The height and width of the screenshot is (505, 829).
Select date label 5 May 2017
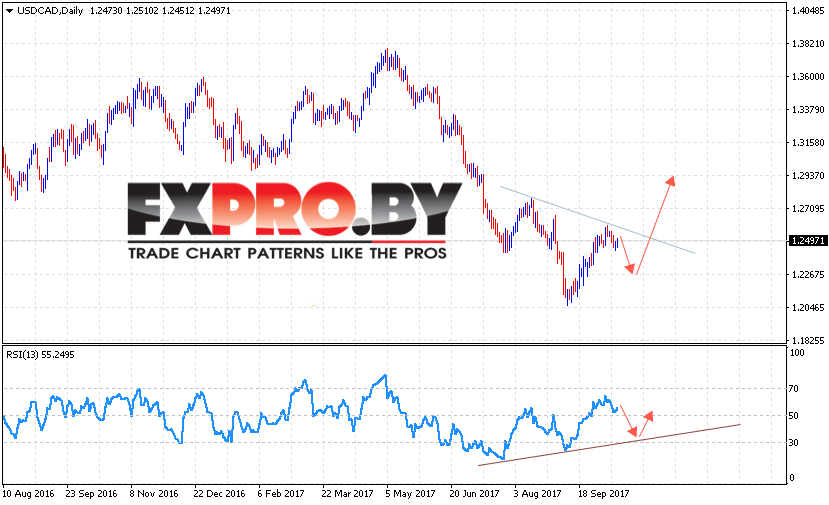pyautogui.click(x=410, y=493)
